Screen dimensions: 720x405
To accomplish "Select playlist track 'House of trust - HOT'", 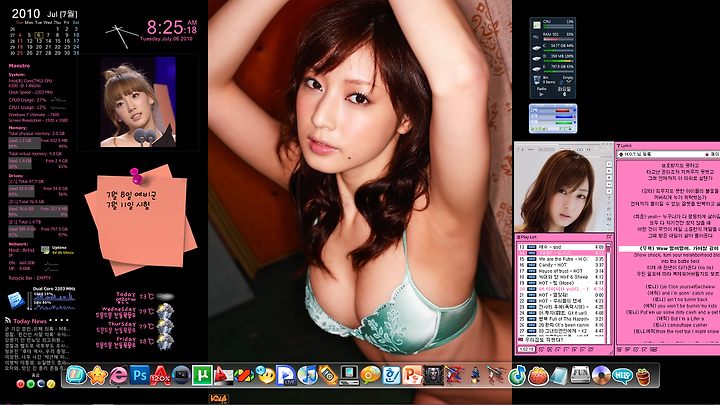I will pyautogui.click(x=561, y=271).
